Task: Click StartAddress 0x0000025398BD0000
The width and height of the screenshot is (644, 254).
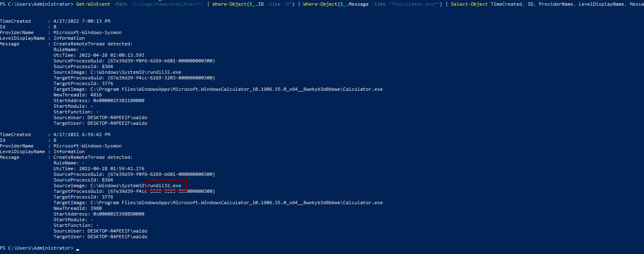Action: point(118,214)
